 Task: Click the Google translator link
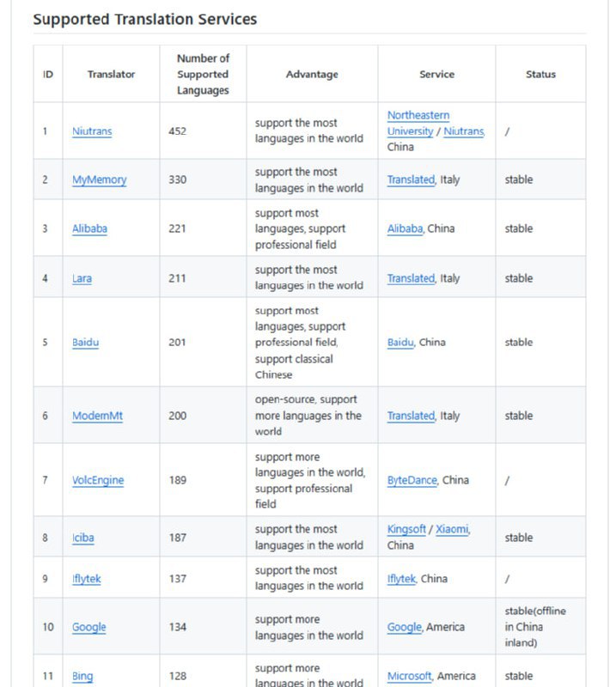pyautogui.click(x=88, y=627)
